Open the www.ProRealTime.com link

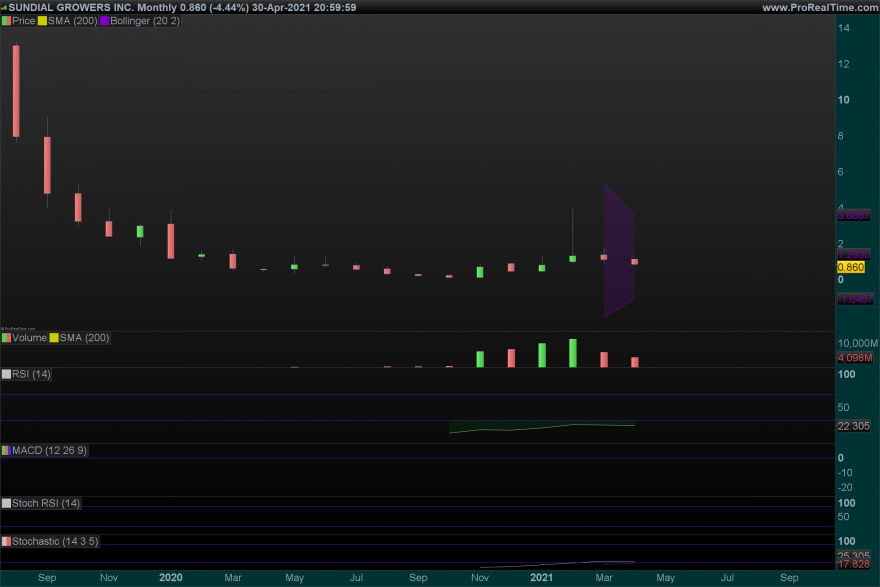[821, 7]
